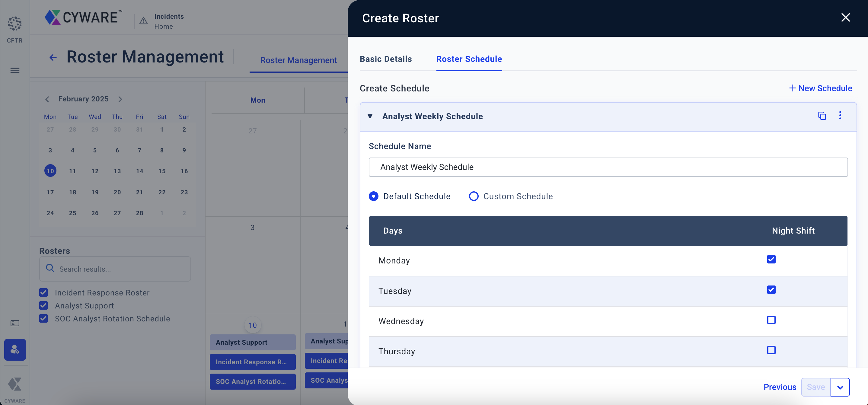
Task: Enable Night Shift for Wednesday
Action: 771,320
